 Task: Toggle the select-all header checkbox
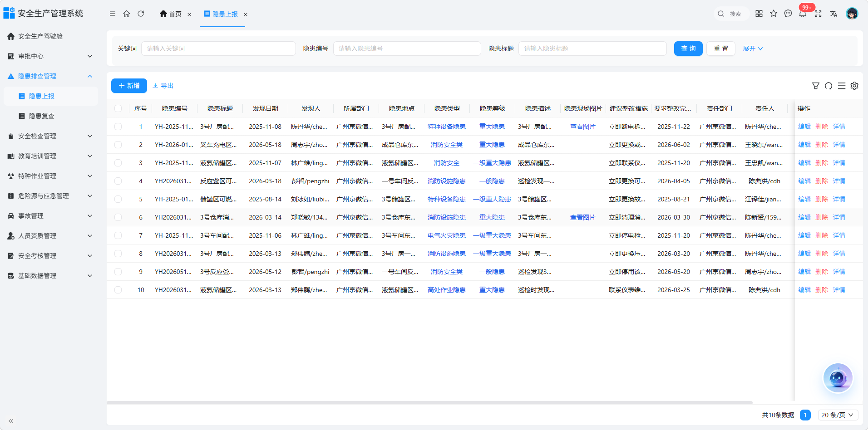(118, 108)
